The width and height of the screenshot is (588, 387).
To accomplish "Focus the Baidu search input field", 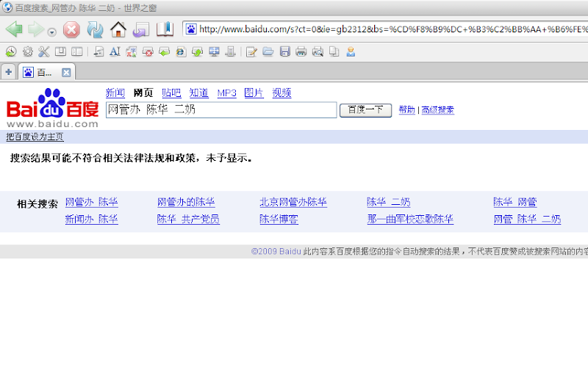I will (221, 109).
